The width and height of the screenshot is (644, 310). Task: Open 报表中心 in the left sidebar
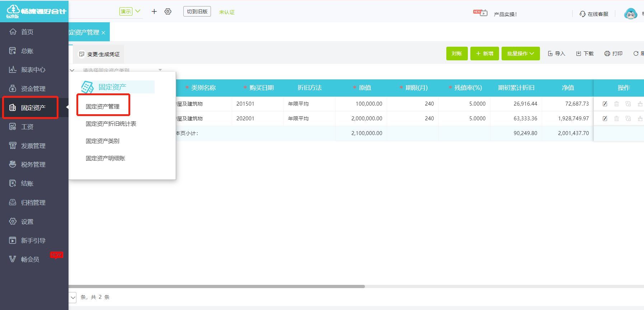[33, 70]
